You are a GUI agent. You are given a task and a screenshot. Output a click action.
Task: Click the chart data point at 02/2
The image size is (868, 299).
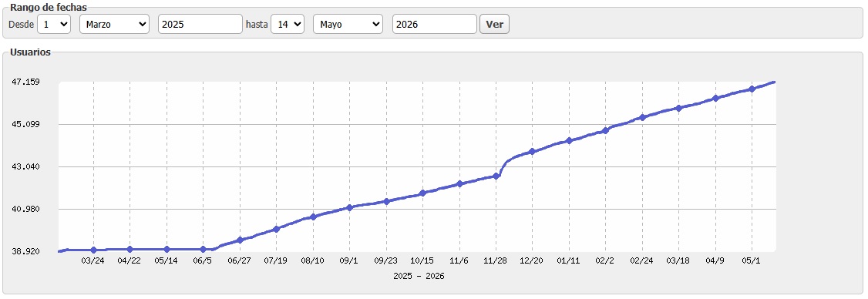click(605, 131)
